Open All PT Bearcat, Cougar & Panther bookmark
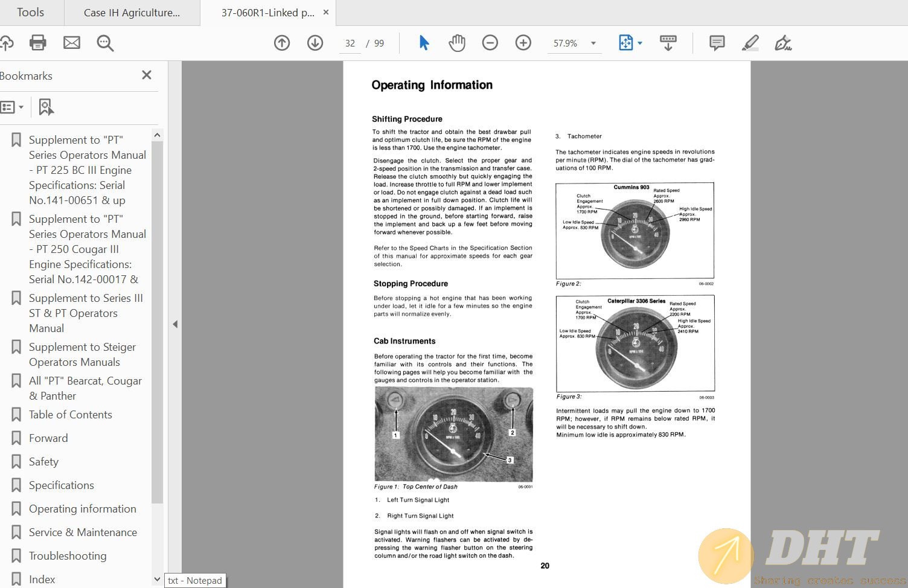The image size is (908, 588). 85,388
